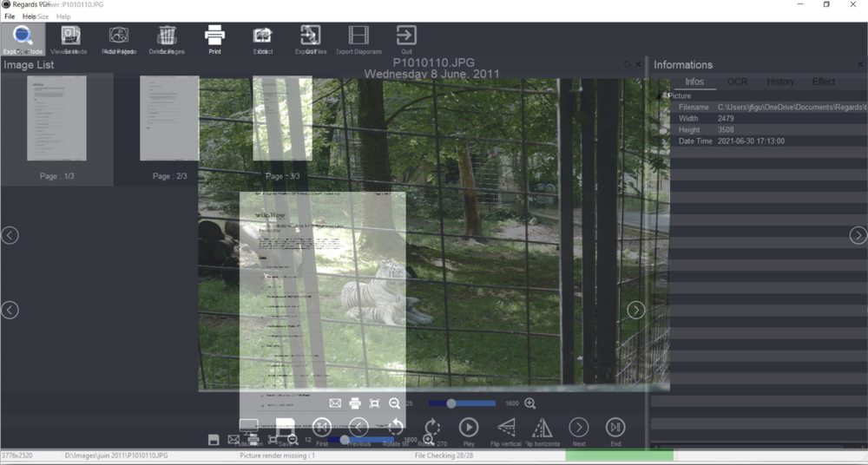868x465 pixels.
Task: Click the Quit exit-arrow icon
Action: (x=407, y=35)
